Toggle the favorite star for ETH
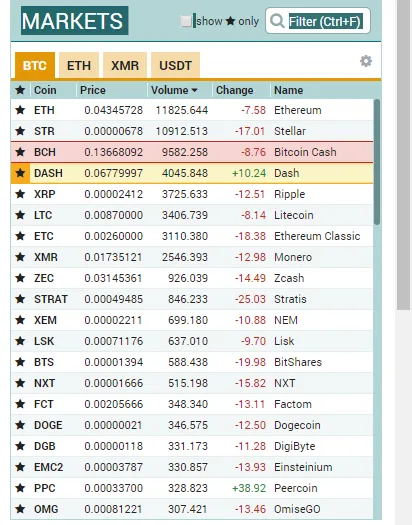The height and width of the screenshot is (525, 412). [x=20, y=110]
